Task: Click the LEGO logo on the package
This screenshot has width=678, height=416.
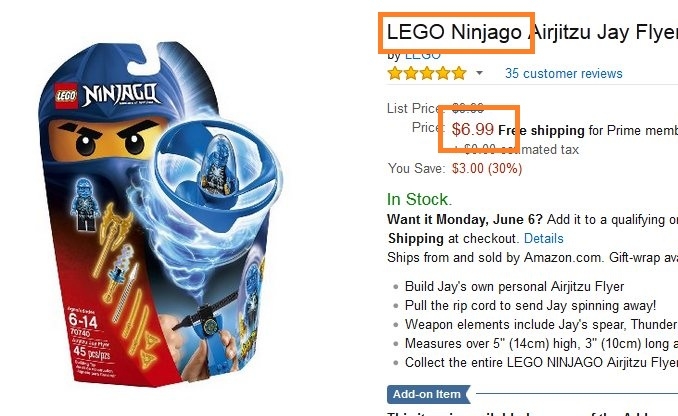Action: click(x=66, y=96)
